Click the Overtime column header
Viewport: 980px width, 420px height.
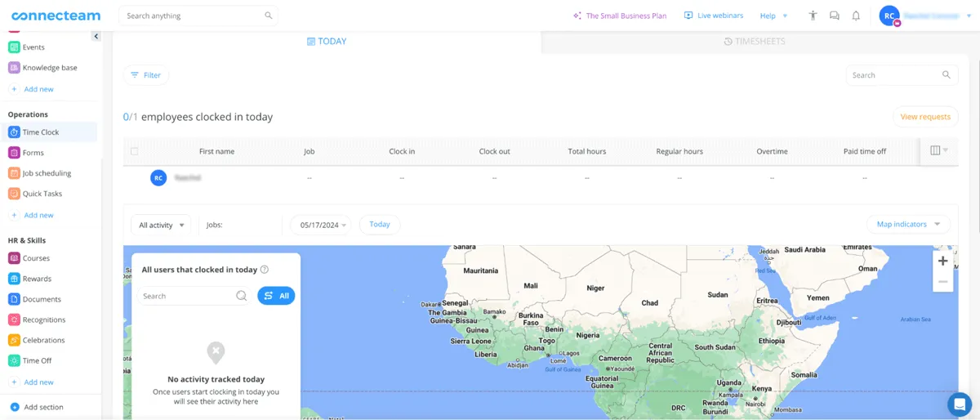coord(772,151)
